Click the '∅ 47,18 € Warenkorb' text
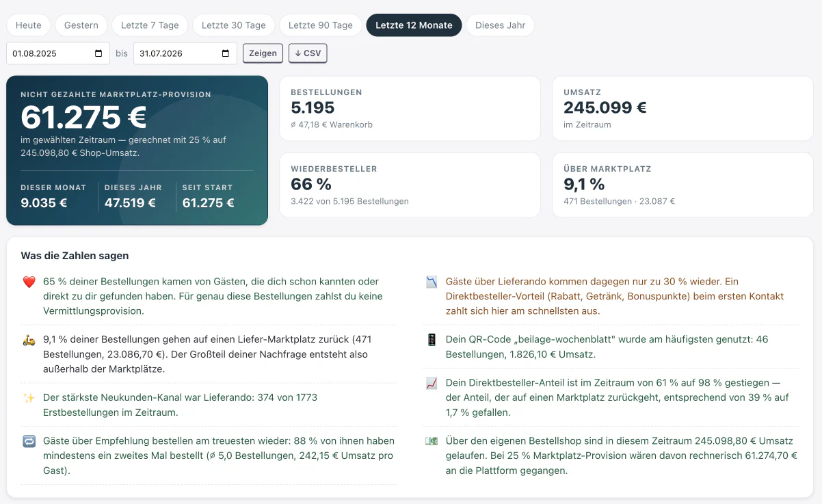 [332, 124]
